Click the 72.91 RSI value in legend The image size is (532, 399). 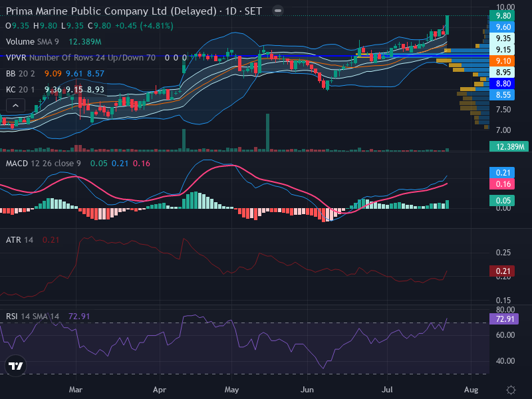[79, 317]
